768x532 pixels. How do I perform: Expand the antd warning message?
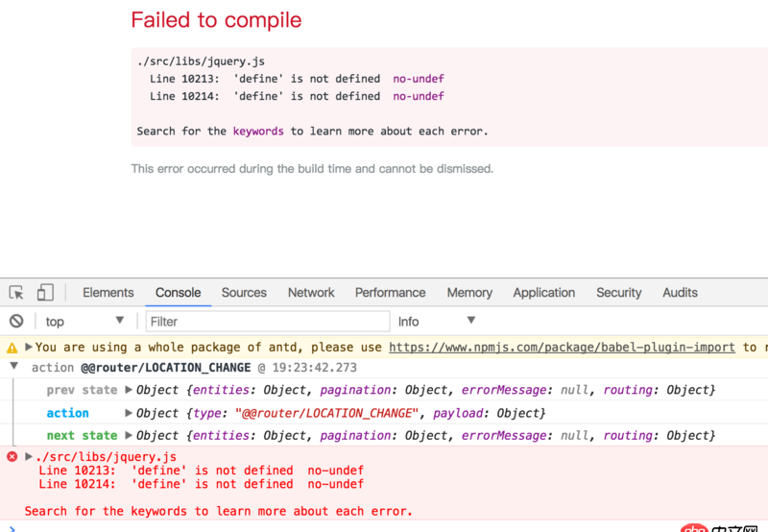(29, 348)
